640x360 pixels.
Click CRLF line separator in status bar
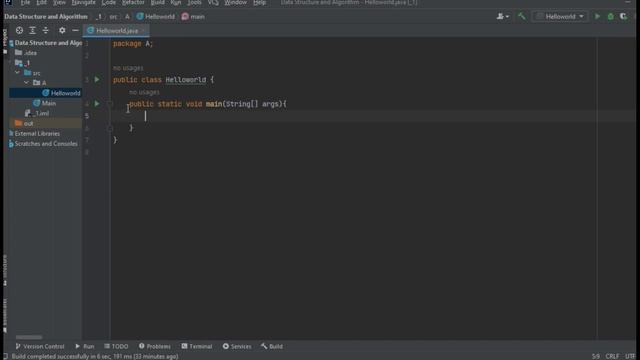612,356
